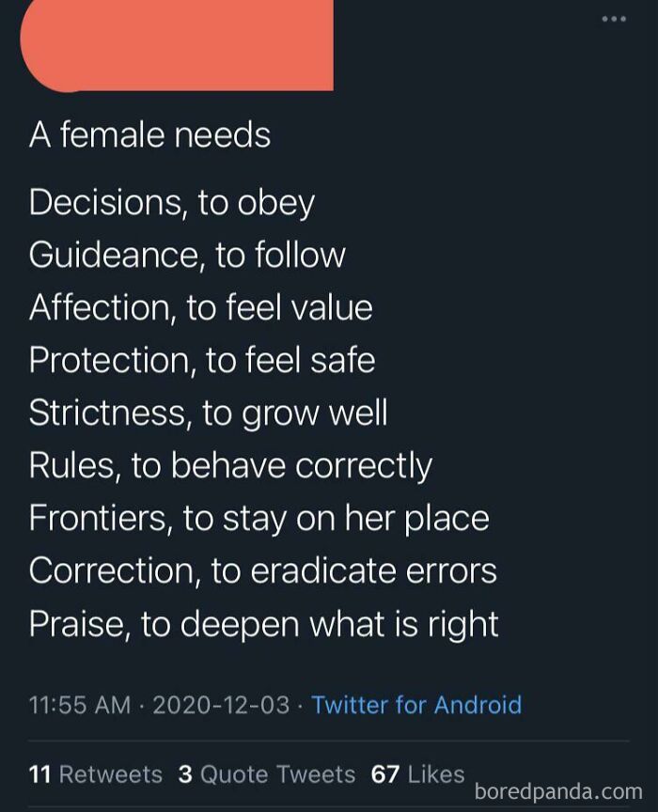Click the line starting with Decisions
Screen dimensions: 658x812
(x=172, y=201)
